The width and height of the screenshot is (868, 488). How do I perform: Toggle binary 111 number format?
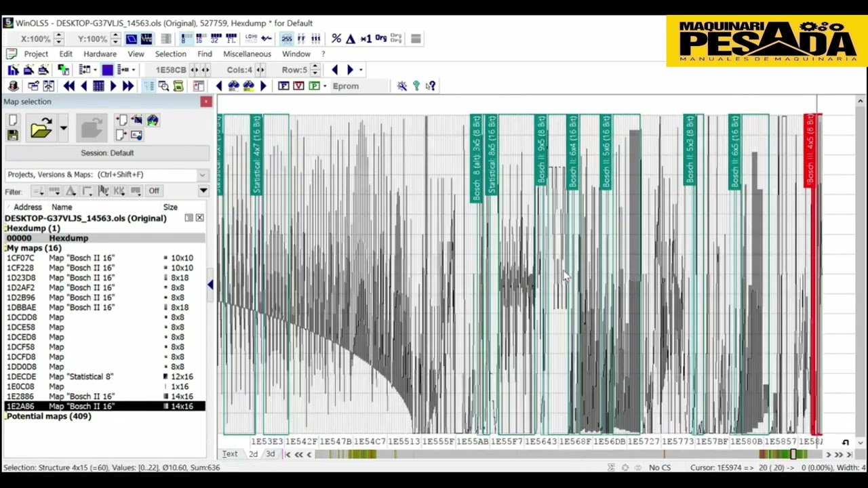pyautogui.click(x=315, y=39)
